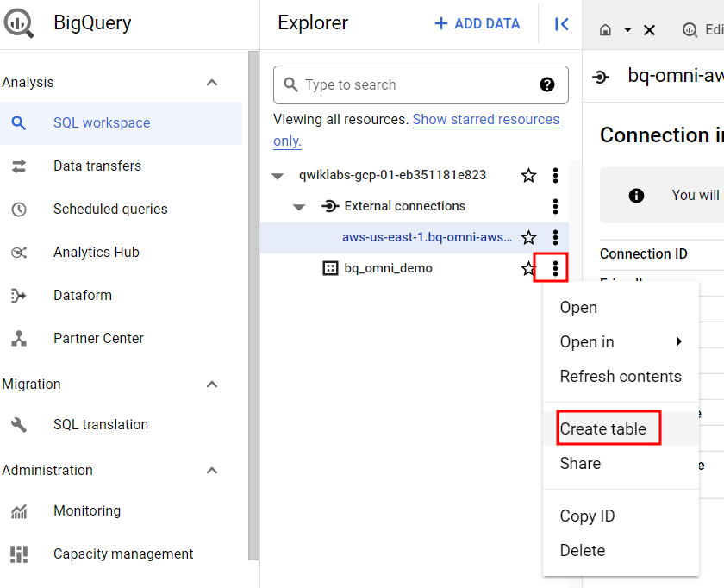
Task: Choose Copy ID
Action: click(x=621, y=516)
